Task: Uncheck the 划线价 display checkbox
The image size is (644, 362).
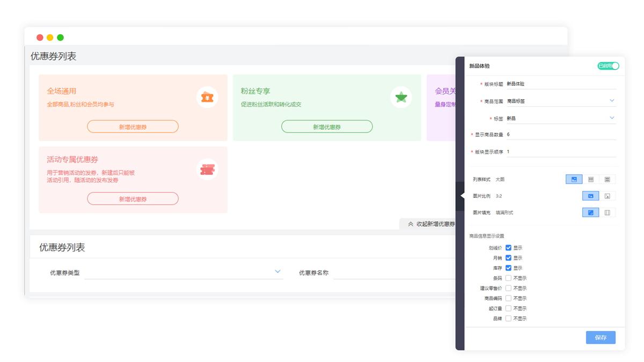Action: point(508,248)
